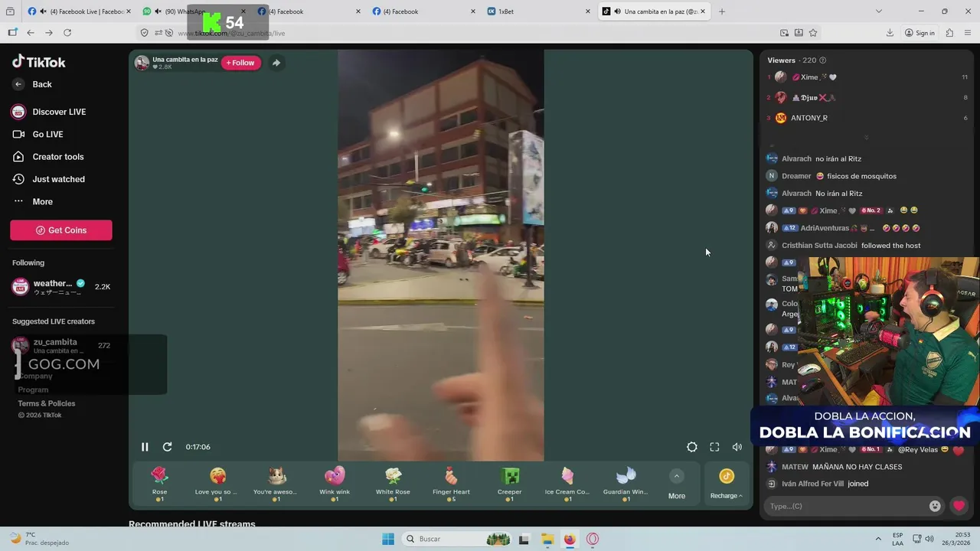Pause the live stream playback
The image size is (980, 551).
145,447
